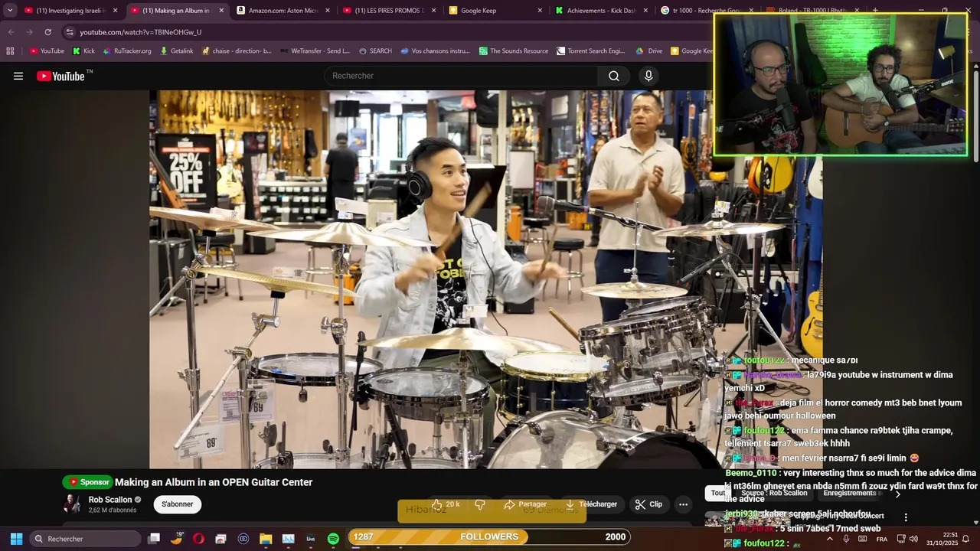Click the search magnifier button

614,76
